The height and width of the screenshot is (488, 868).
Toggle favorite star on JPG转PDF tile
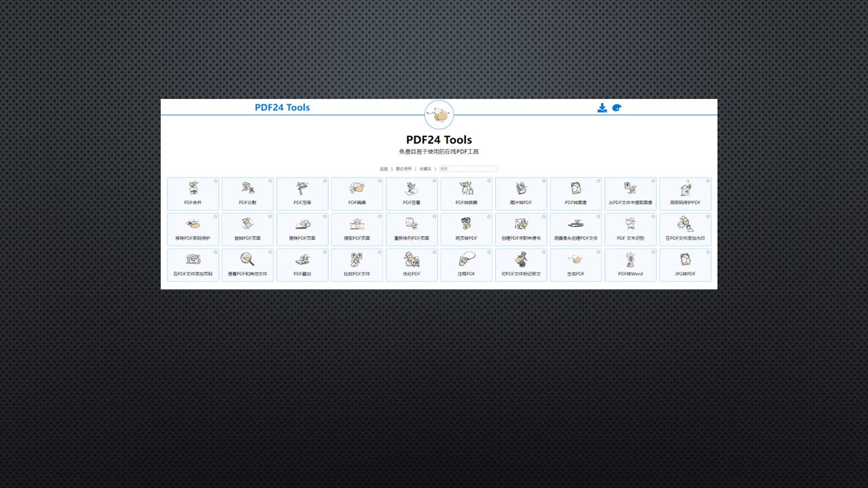pyautogui.click(x=708, y=252)
